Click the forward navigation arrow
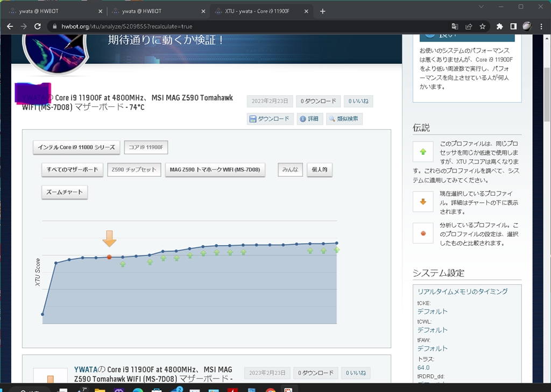Image resolution: width=551 pixels, height=392 pixels. tap(24, 26)
